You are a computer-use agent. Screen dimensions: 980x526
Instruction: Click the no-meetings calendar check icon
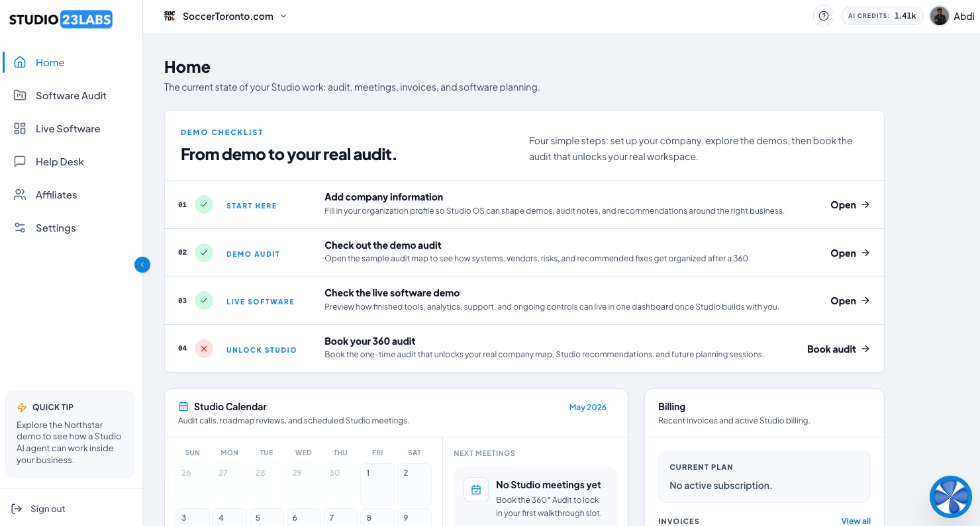[x=475, y=490]
